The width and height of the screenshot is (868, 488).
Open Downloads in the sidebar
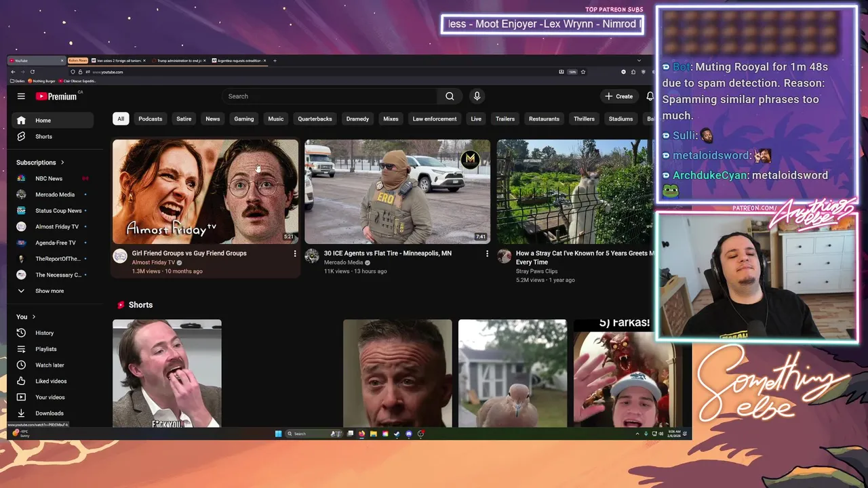52,413
